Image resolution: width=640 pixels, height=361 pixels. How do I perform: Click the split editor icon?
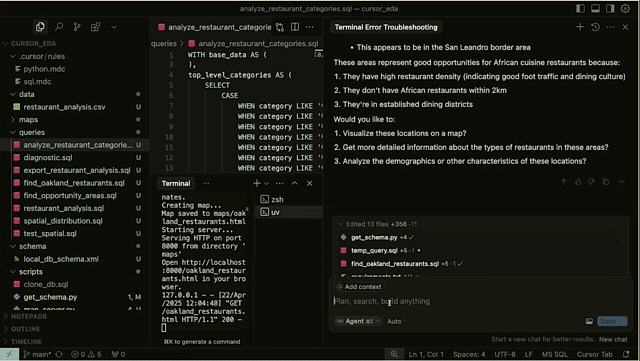point(295,27)
